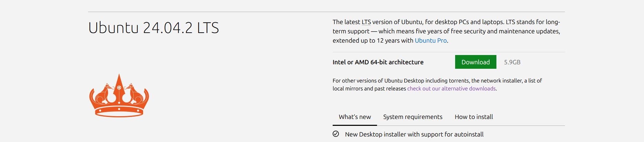Screen dimensions: 644x142
Task: Click the Intel or AMD 64-bit architecture label
Action: point(378,62)
